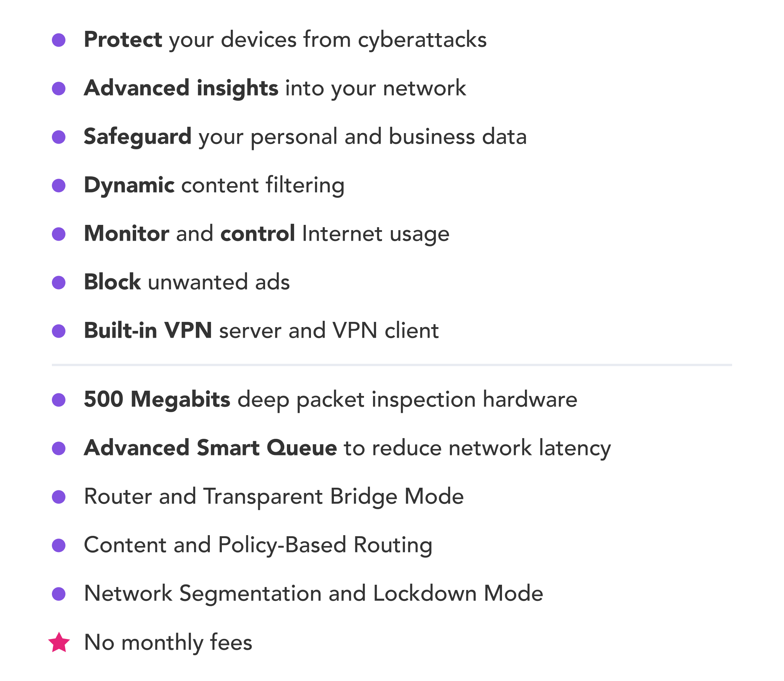Click the purple bullet next to Protect your devices
Image resolution: width=784 pixels, height=681 pixels.
click(59, 40)
